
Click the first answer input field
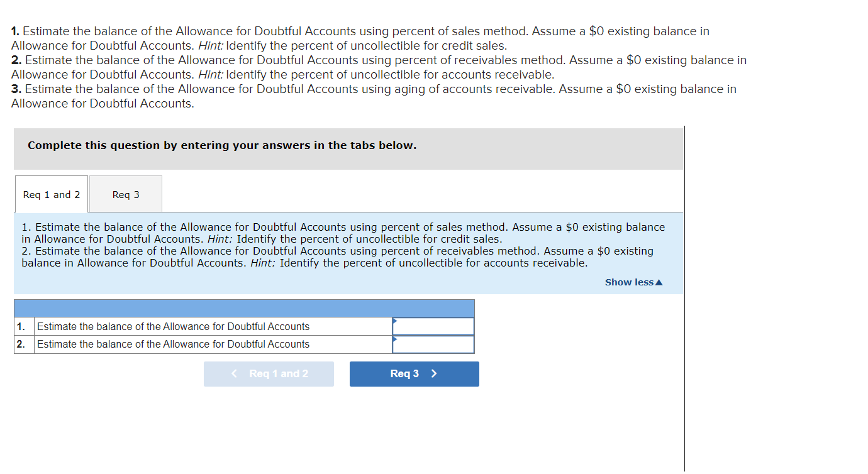pos(434,326)
